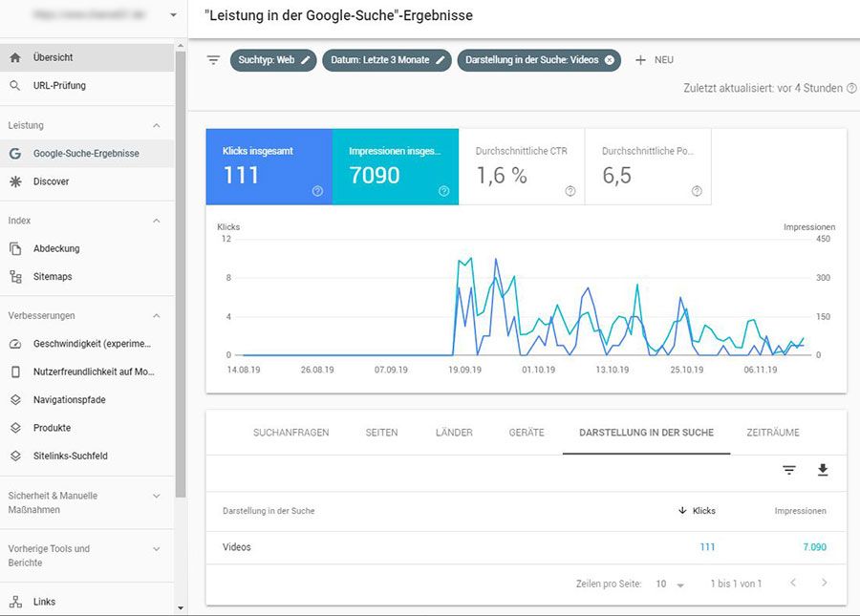Toggle the Klicks insgesamt metric card
The image size is (860, 616).
pyautogui.click(x=269, y=167)
